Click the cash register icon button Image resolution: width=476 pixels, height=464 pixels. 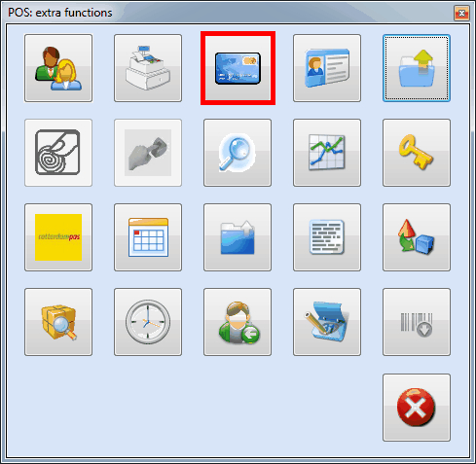[x=148, y=68]
